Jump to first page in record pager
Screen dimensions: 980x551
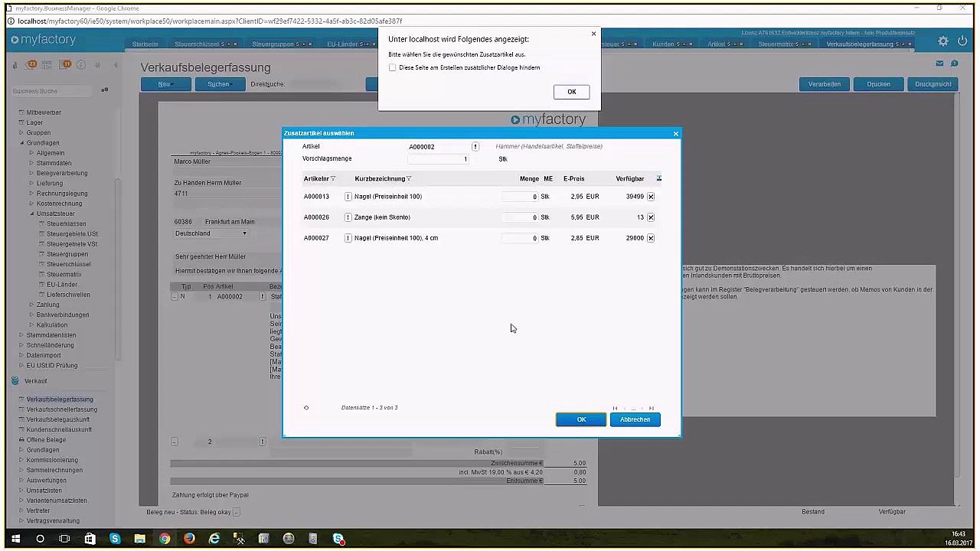click(x=615, y=409)
